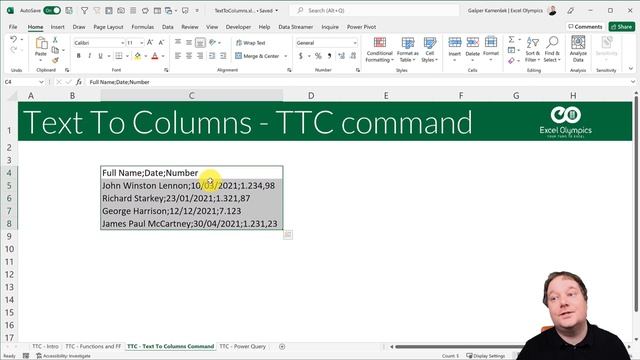Image resolution: width=640 pixels, height=360 pixels.
Task: Click the Analyze Data icon
Action: (578, 42)
